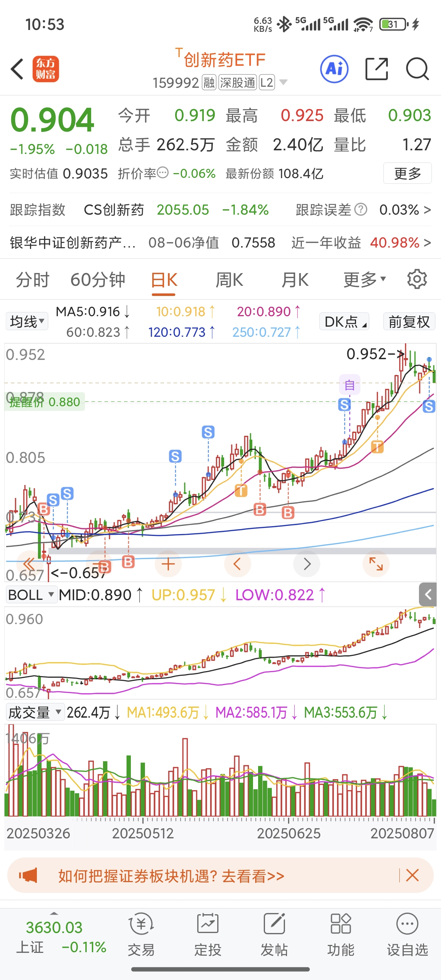
Task: Tap the back arrow icon
Action: pyautogui.click(x=17, y=69)
